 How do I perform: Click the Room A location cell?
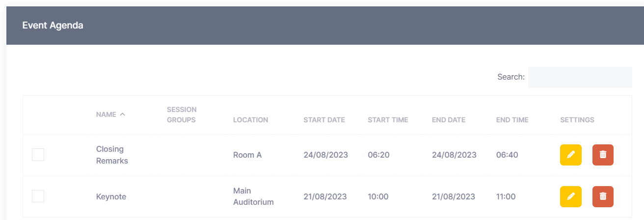point(247,155)
